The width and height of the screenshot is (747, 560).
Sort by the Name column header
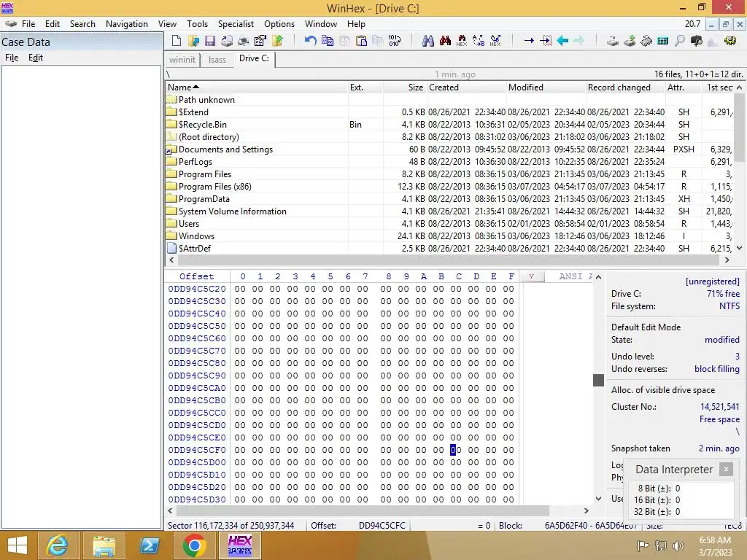(x=256, y=87)
